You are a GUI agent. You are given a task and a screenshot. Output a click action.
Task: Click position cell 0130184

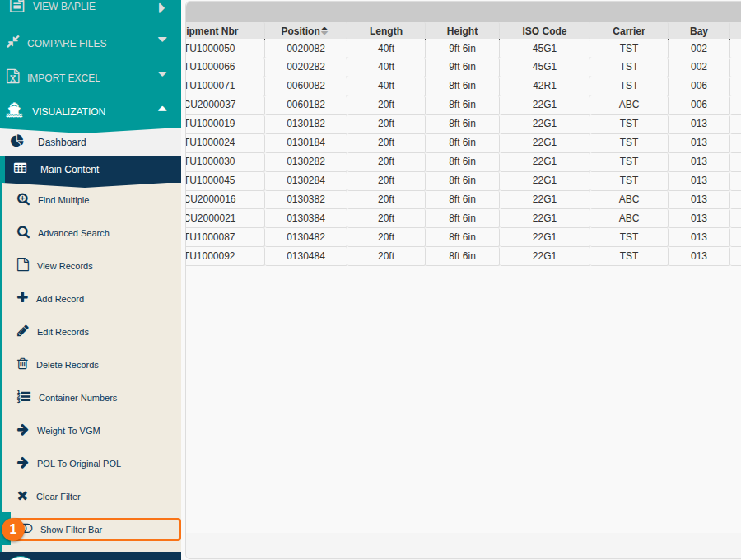pyautogui.click(x=305, y=142)
